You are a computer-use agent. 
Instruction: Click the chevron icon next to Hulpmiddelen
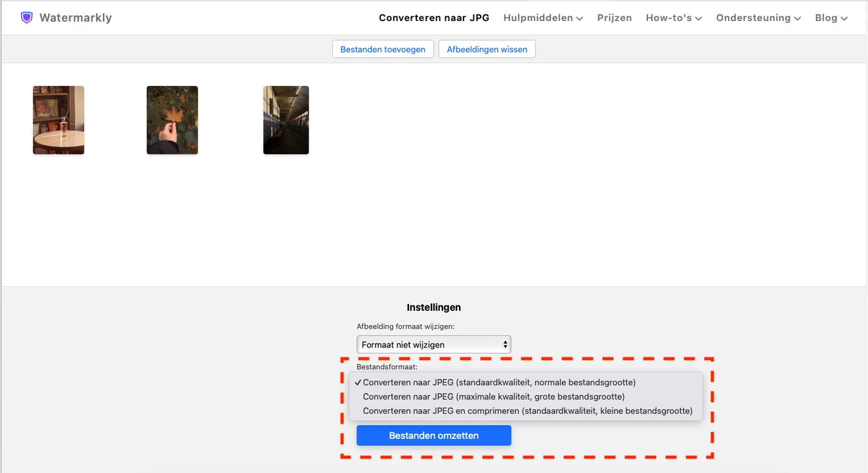(x=580, y=18)
